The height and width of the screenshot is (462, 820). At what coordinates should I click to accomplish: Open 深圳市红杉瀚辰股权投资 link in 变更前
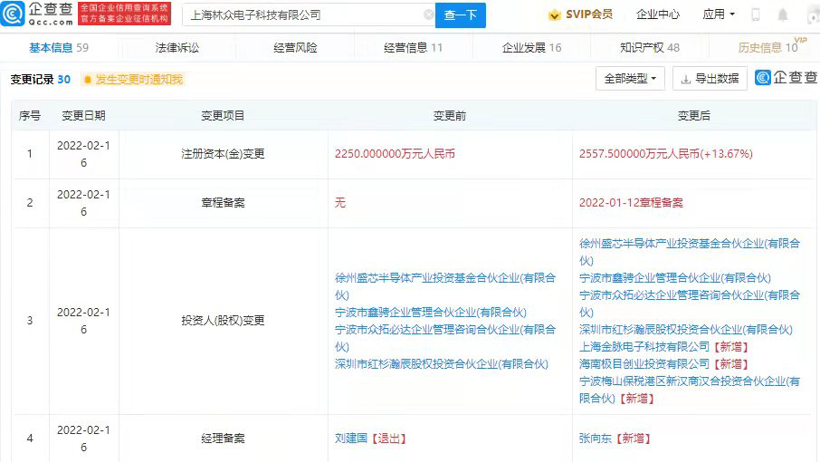(x=441, y=364)
